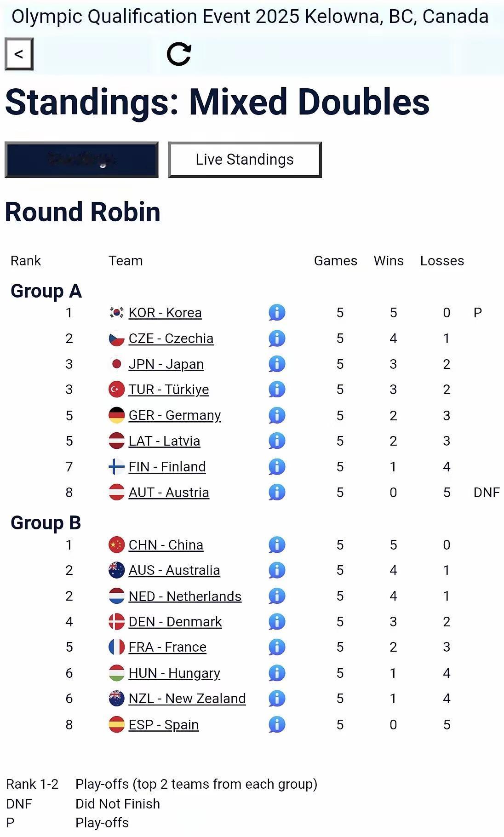View Germany info icon details

(277, 415)
